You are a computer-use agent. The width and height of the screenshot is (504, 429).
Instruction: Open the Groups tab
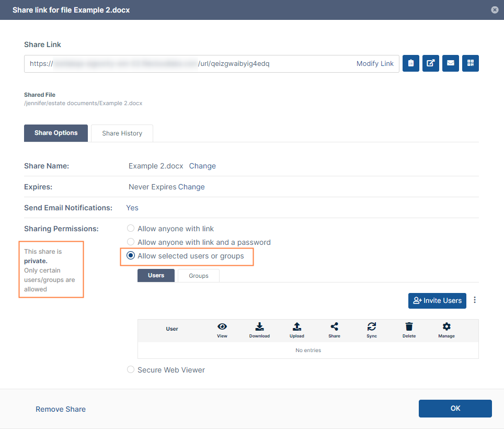click(x=199, y=275)
